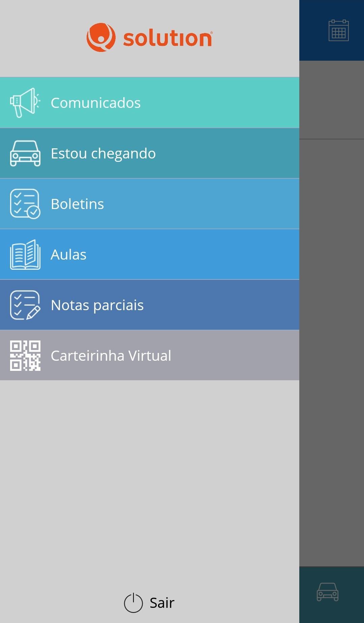Tap the car icon beside Estou chegando

[x=25, y=153]
